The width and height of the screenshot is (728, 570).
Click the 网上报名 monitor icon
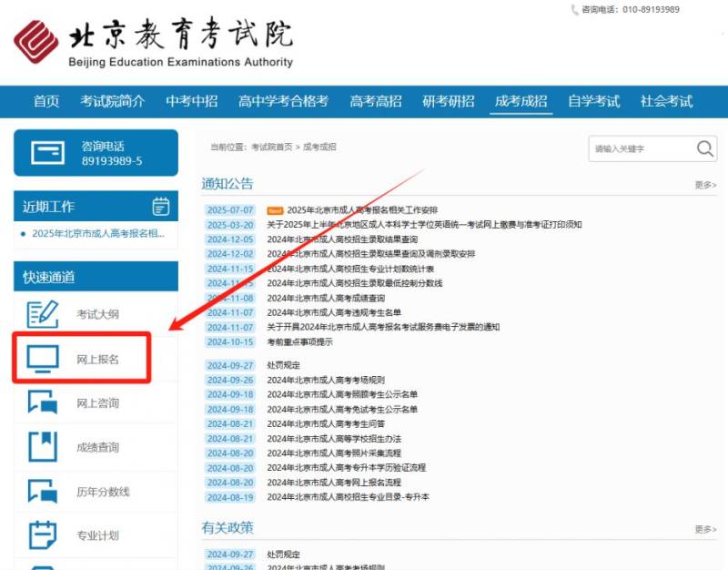pos(43,359)
